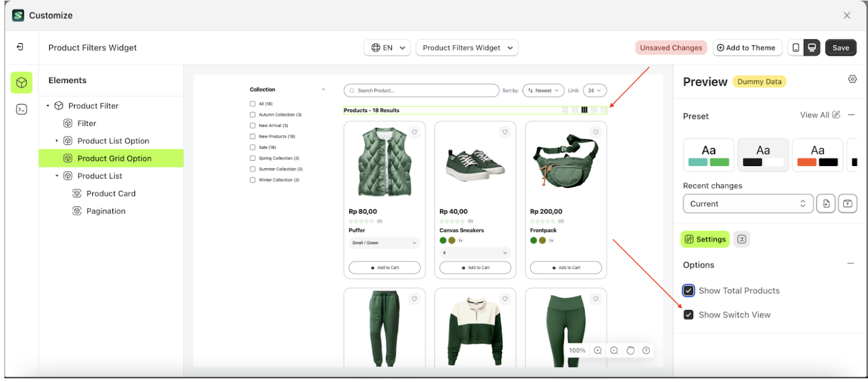Select the hand pan tool
868x382 pixels.
click(630, 350)
